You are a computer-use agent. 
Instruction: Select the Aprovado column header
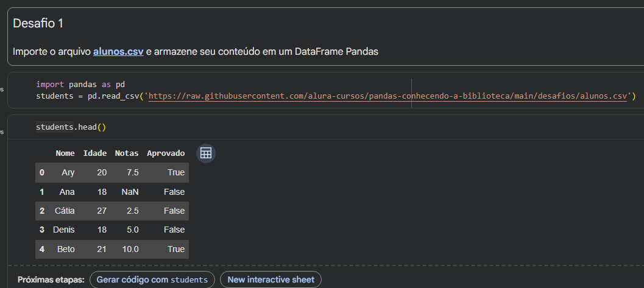pyautogui.click(x=166, y=153)
